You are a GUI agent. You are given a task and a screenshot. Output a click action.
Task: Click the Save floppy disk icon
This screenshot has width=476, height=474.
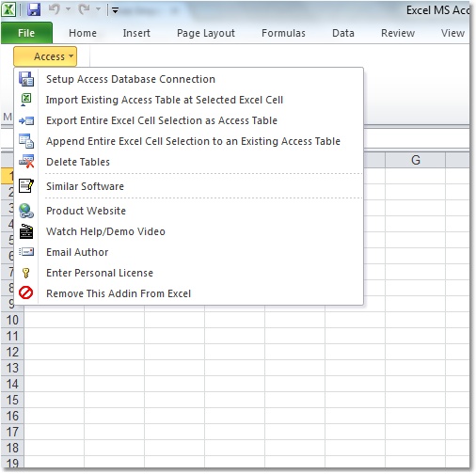pos(34,9)
